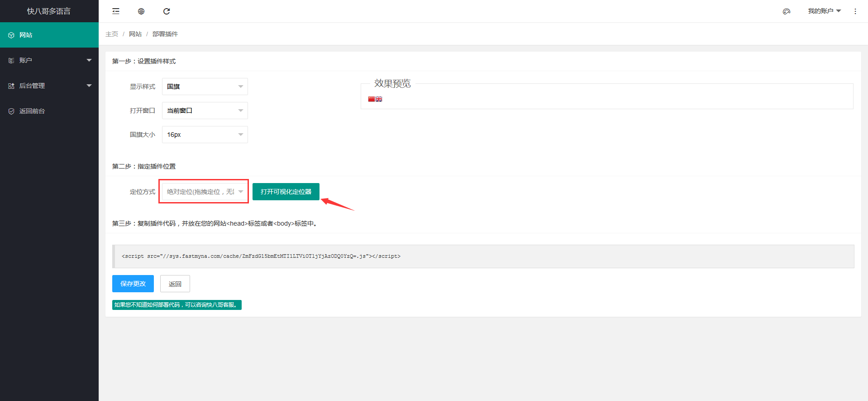
Task: Select 网站 in the sidebar menu
Action: click(x=49, y=35)
